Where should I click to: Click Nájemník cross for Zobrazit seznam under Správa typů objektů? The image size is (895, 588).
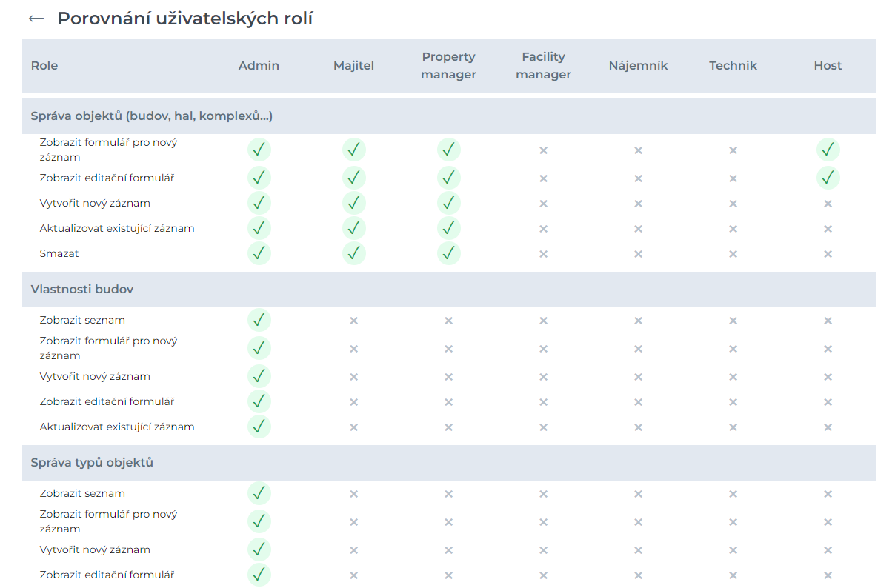[638, 494]
